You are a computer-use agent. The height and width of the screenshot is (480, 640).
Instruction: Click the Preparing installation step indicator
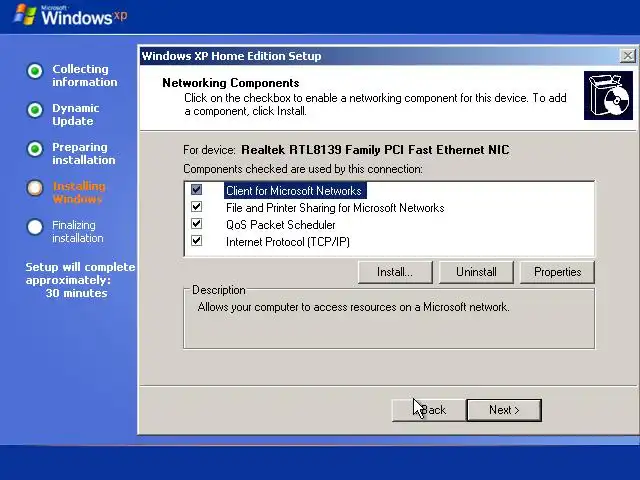tap(35, 149)
